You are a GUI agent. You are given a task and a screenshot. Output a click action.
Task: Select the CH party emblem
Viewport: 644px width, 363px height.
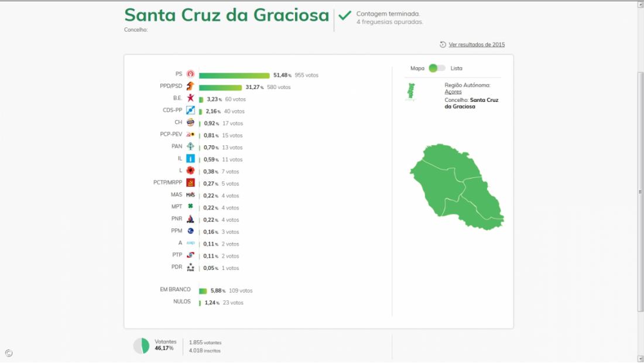[x=190, y=123]
